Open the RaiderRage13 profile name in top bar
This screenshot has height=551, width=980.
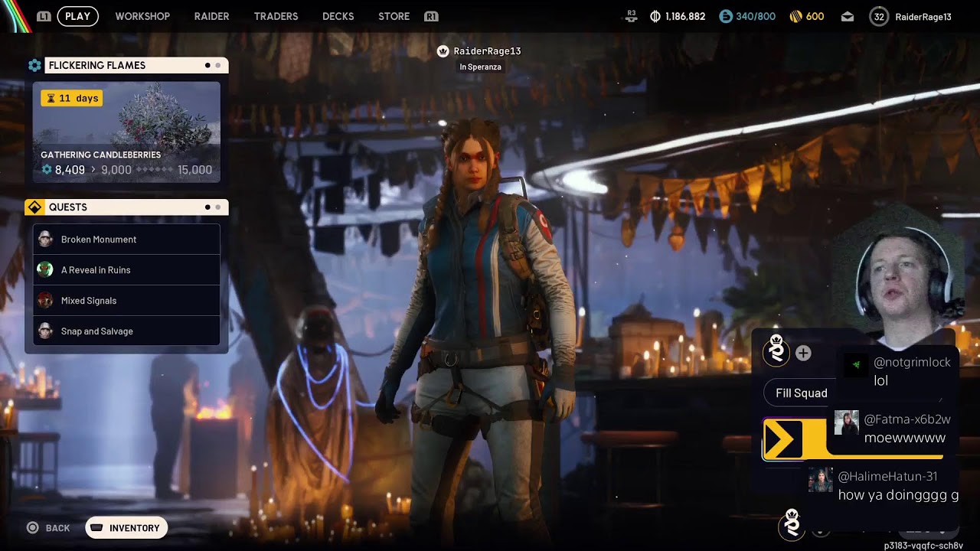(x=923, y=17)
